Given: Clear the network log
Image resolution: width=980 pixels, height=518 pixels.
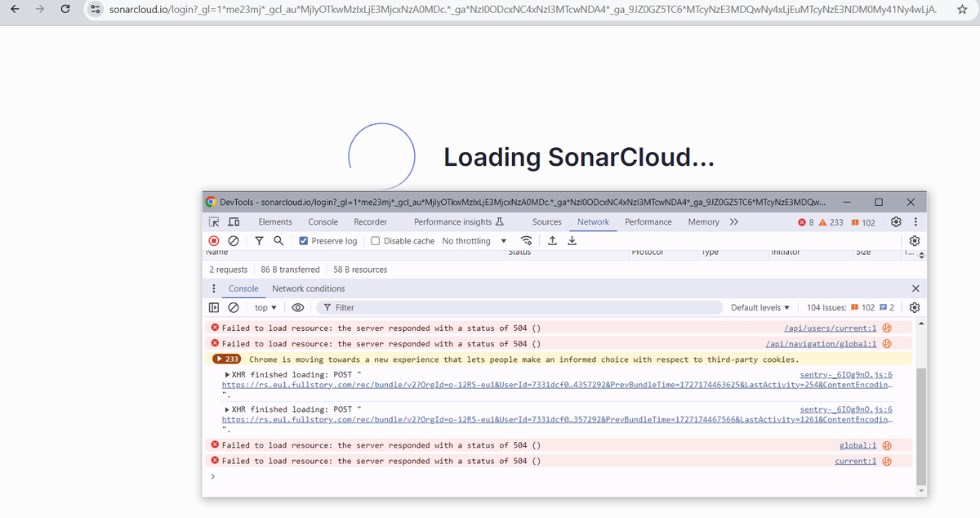Looking at the screenshot, I should [x=234, y=241].
